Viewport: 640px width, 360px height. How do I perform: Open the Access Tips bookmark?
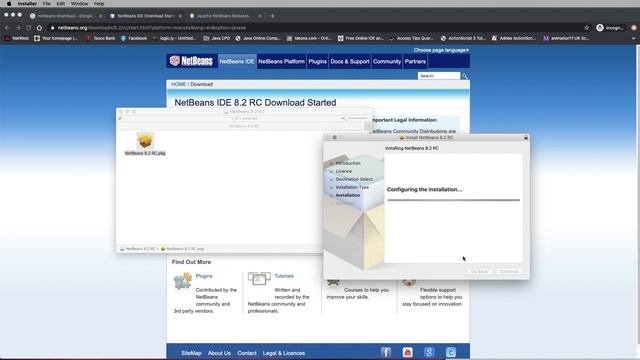411,38
